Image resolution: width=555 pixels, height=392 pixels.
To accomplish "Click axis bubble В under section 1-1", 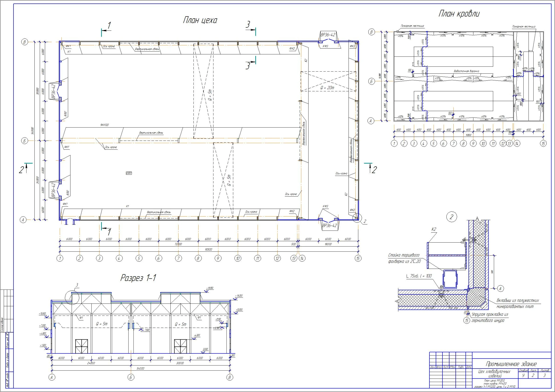I will pyautogui.click(x=230, y=378).
